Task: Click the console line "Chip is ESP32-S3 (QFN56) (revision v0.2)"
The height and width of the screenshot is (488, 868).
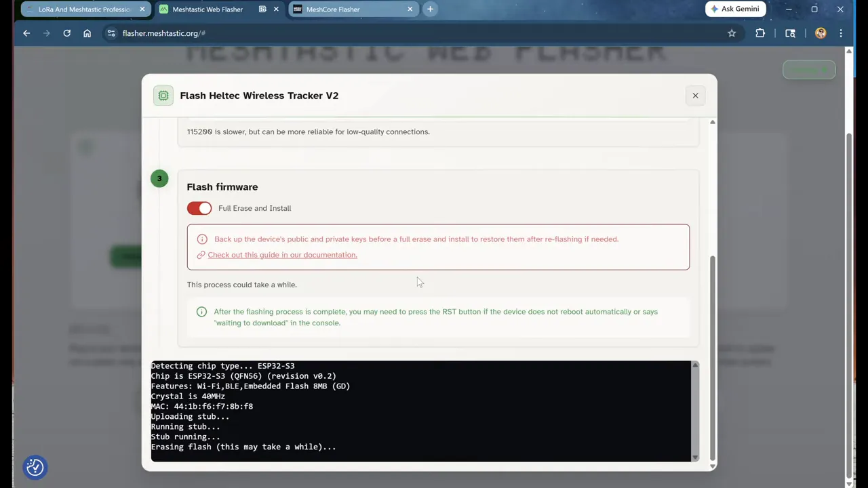Action: point(243,376)
